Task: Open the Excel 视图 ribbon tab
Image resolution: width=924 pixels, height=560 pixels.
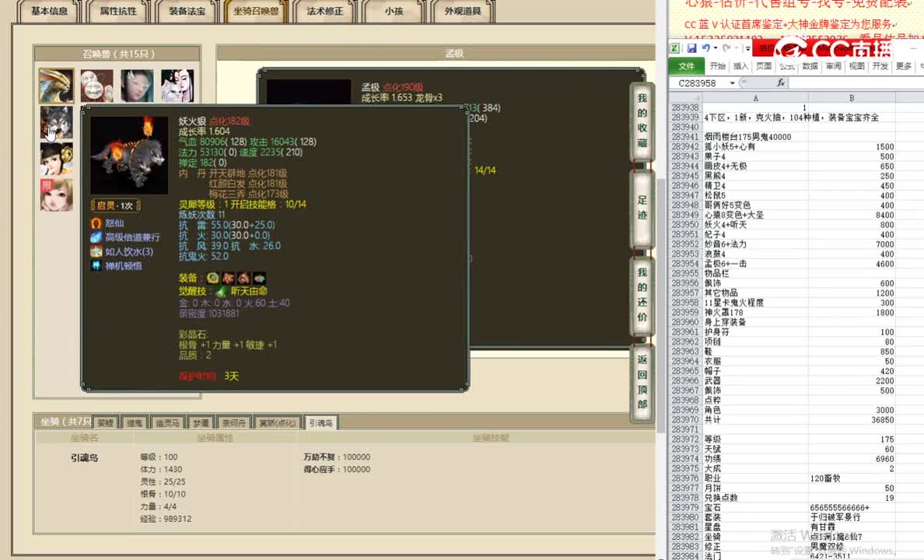Action: point(857,66)
